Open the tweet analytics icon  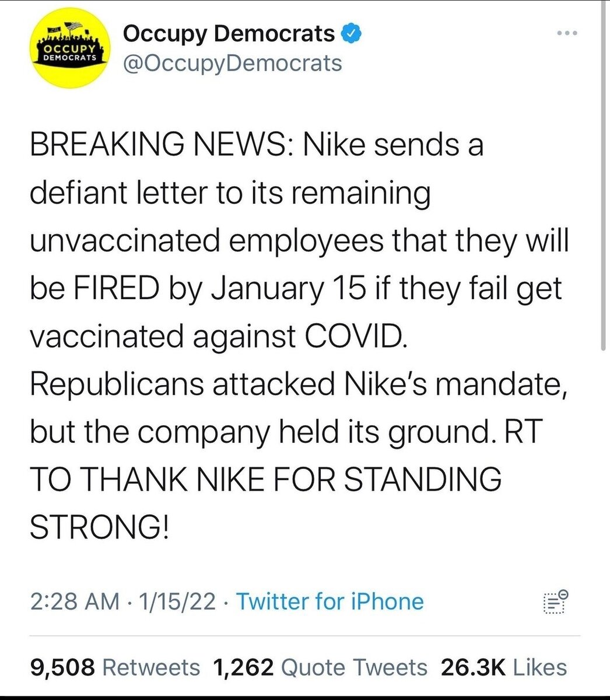click(x=554, y=601)
